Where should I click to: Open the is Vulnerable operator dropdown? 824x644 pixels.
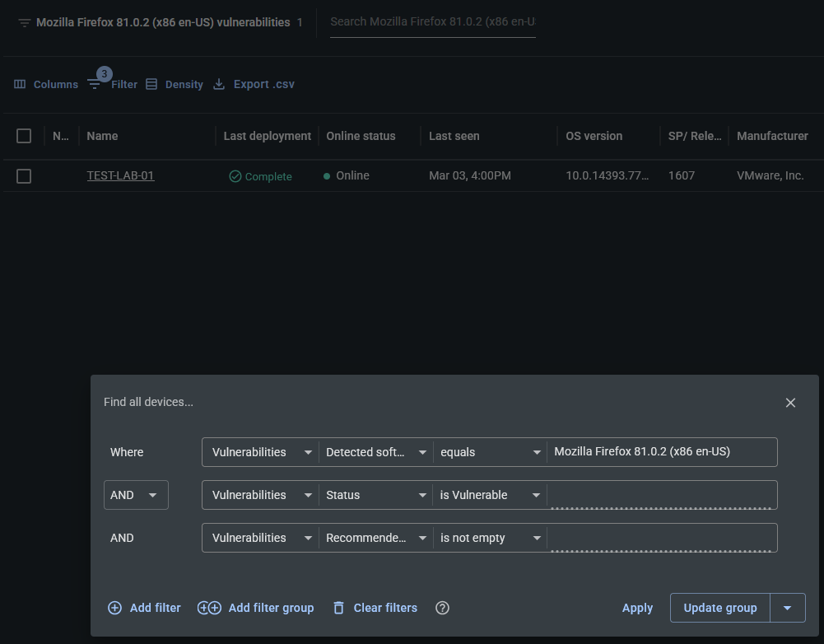pyautogui.click(x=490, y=495)
